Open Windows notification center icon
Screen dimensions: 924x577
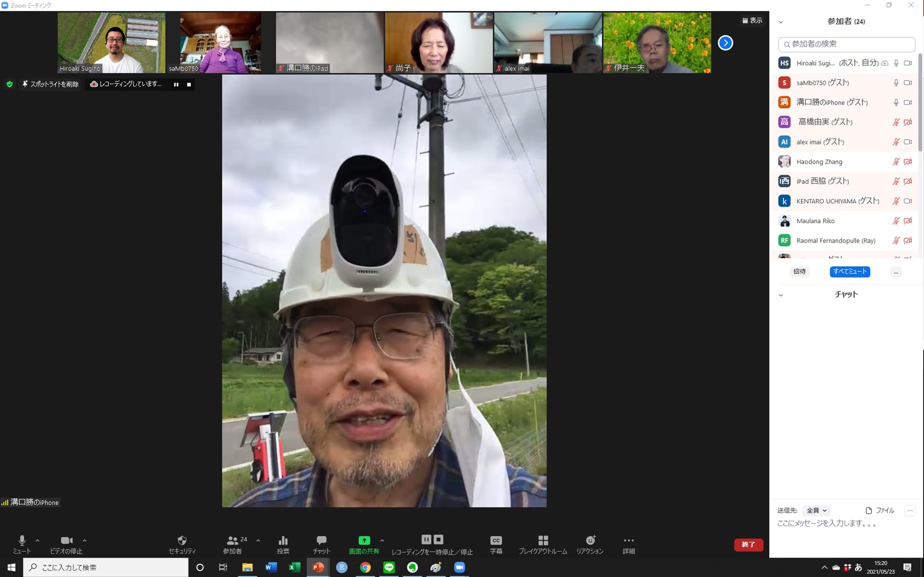coord(908,567)
